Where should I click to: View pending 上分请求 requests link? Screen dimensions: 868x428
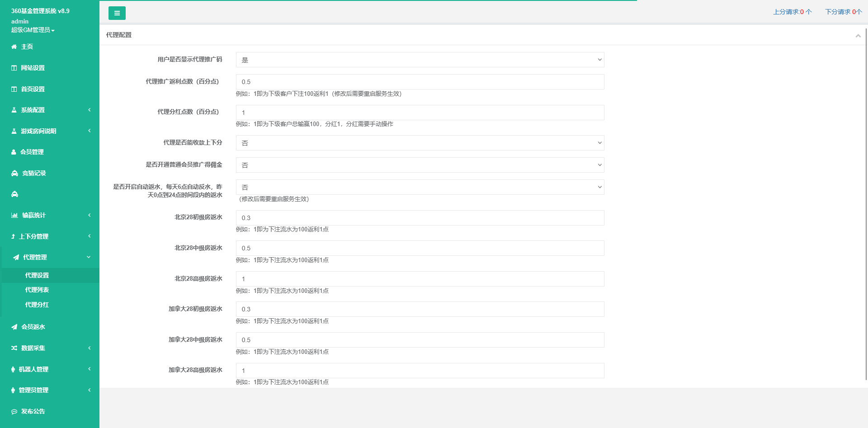coord(792,12)
